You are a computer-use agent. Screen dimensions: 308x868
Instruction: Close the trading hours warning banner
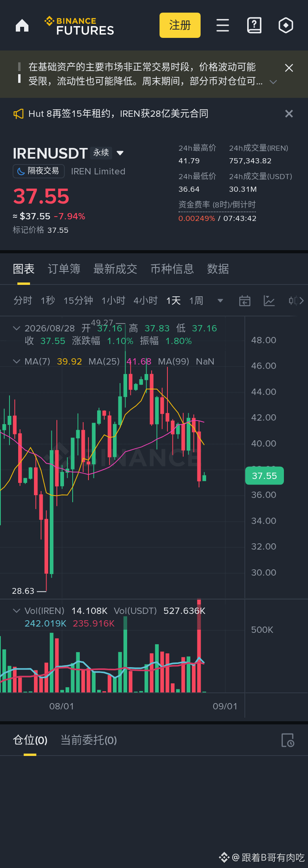click(289, 68)
